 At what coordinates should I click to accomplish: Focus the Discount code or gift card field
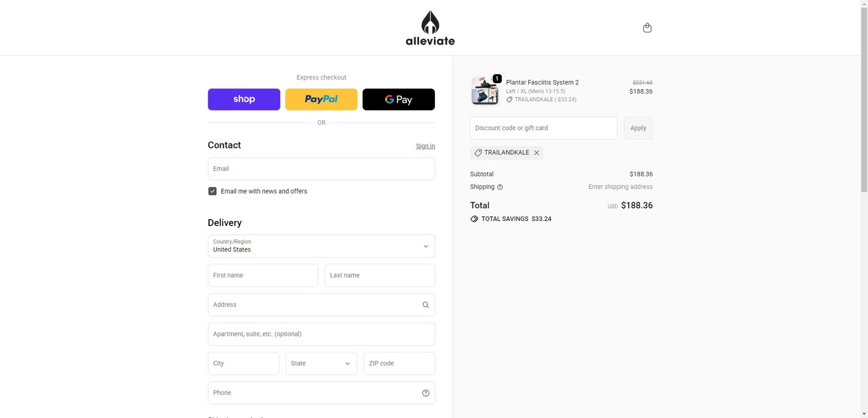point(543,128)
